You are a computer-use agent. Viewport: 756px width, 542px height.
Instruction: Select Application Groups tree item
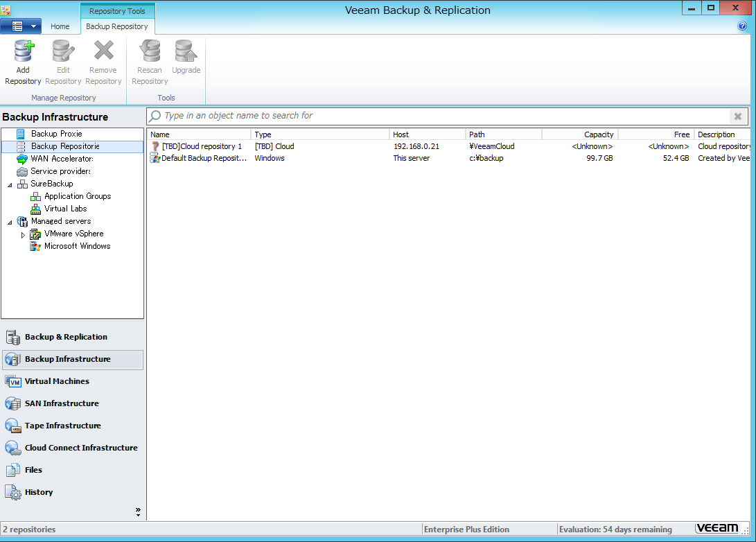[x=78, y=196]
